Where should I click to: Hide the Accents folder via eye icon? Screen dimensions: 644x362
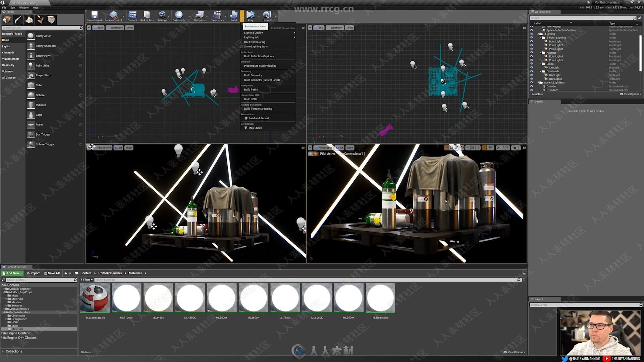click(531, 53)
